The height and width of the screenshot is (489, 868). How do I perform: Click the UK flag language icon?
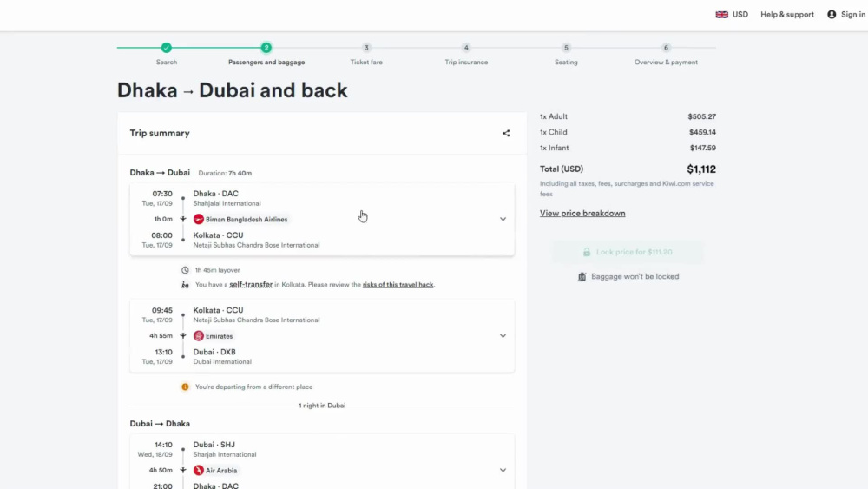(x=721, y=15)
